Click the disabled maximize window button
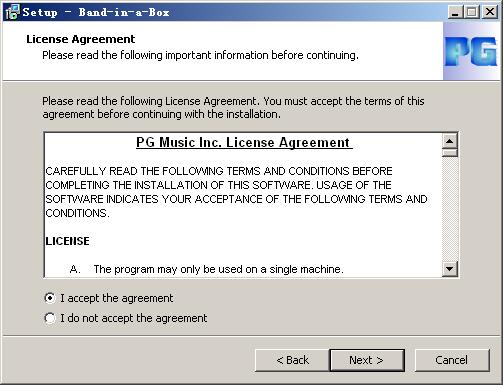 [x=472, y=12]
